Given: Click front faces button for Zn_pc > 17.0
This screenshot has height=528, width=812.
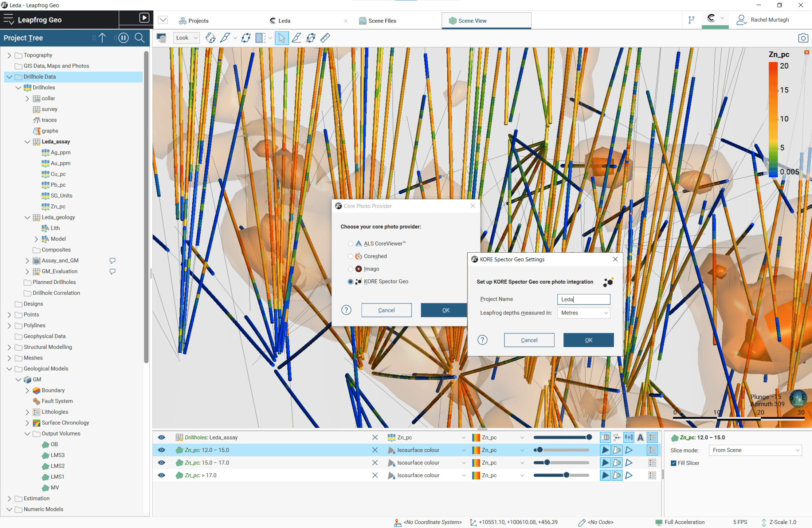Looking at the screenshot, I should [605, 475].
